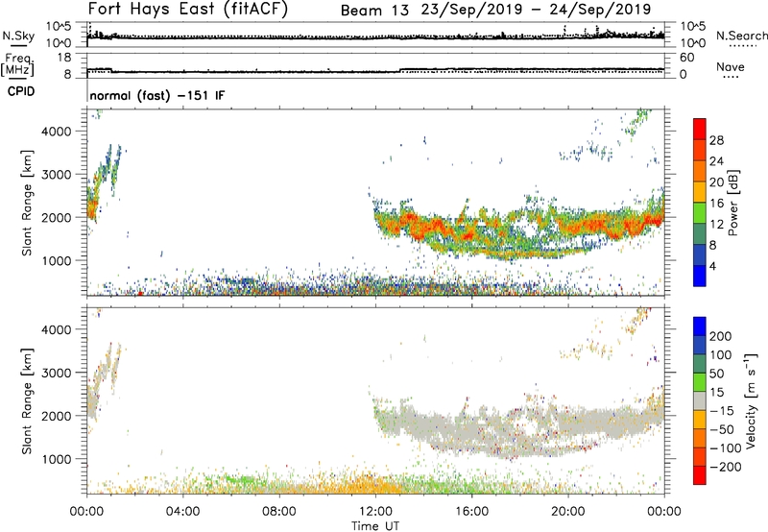Viewport: 768px width, 532px height.
Task: Click the '28' power colorbar value
Action: [716, 140]
